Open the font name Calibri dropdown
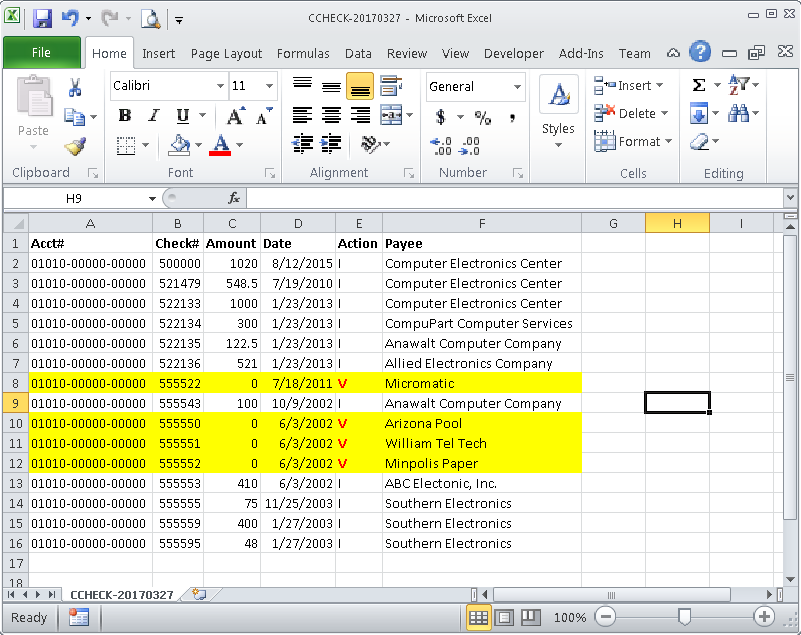This screenshot has height=635, width=801. pos(220,87)
